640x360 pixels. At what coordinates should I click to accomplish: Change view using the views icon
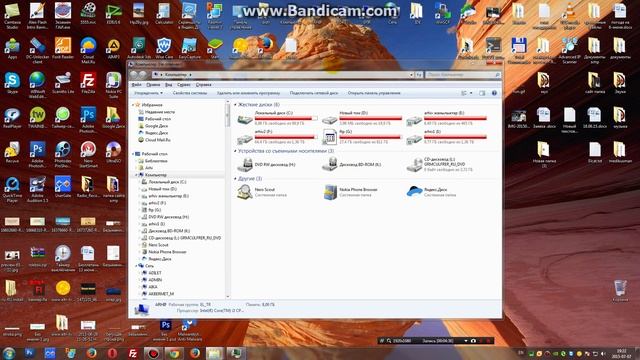(x=464, y=93)
